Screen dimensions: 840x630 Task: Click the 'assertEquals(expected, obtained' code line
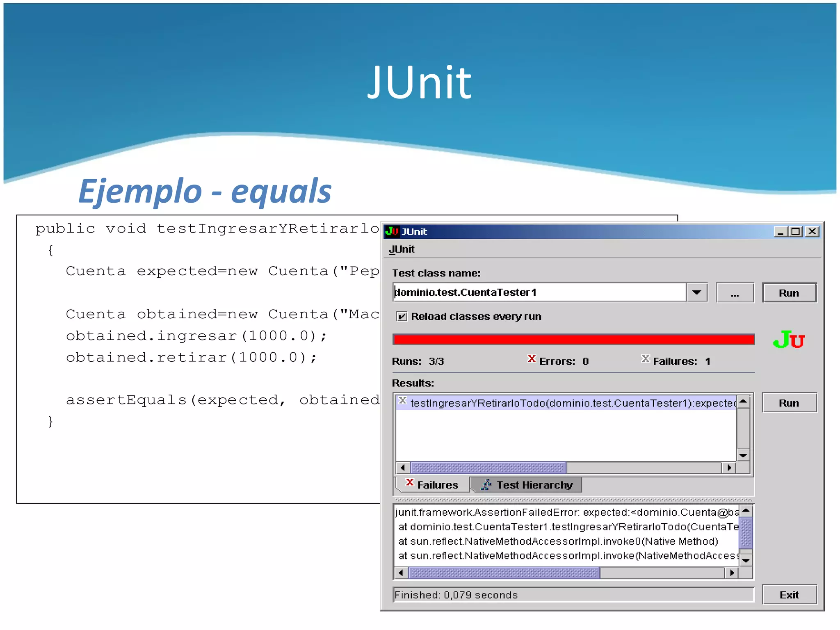click(223, 400)
